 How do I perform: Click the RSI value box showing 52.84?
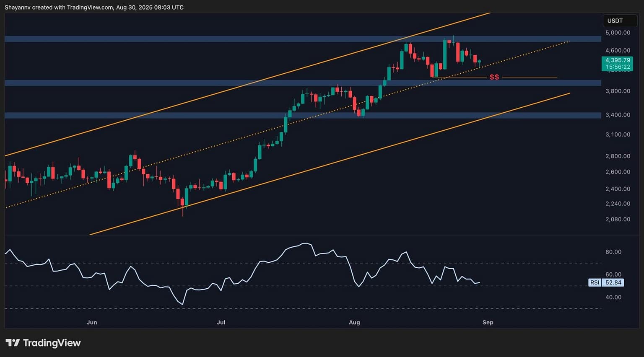pyautogui.click(x=613, y=282)
